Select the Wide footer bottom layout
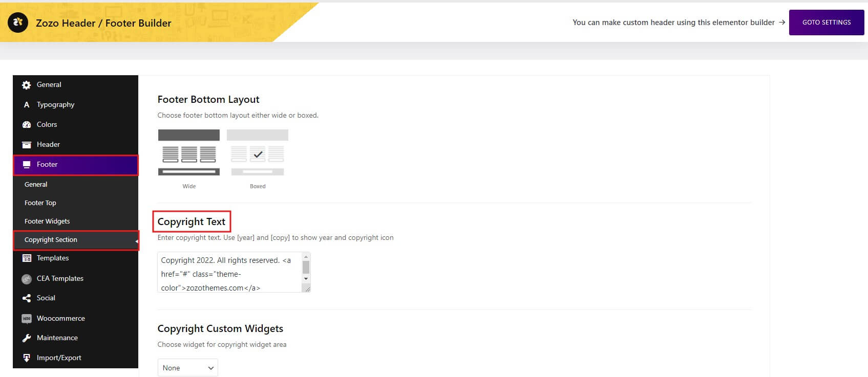The image size is (868, 377). (x=189, y=152)
